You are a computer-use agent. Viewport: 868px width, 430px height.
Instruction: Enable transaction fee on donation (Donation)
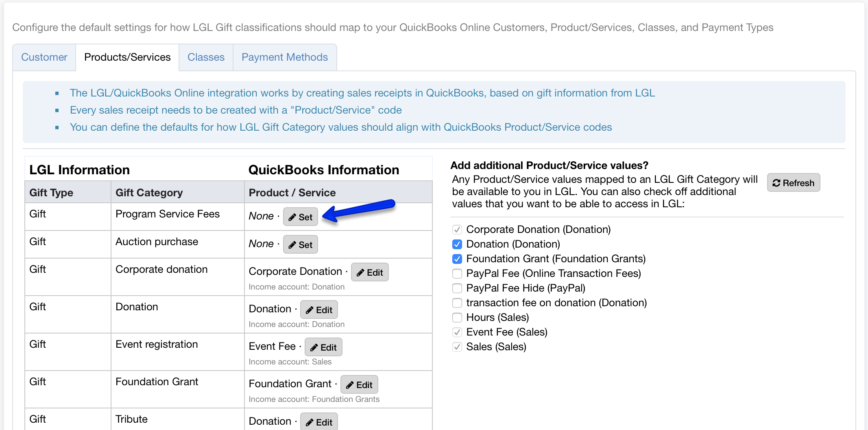click(457, 303)
